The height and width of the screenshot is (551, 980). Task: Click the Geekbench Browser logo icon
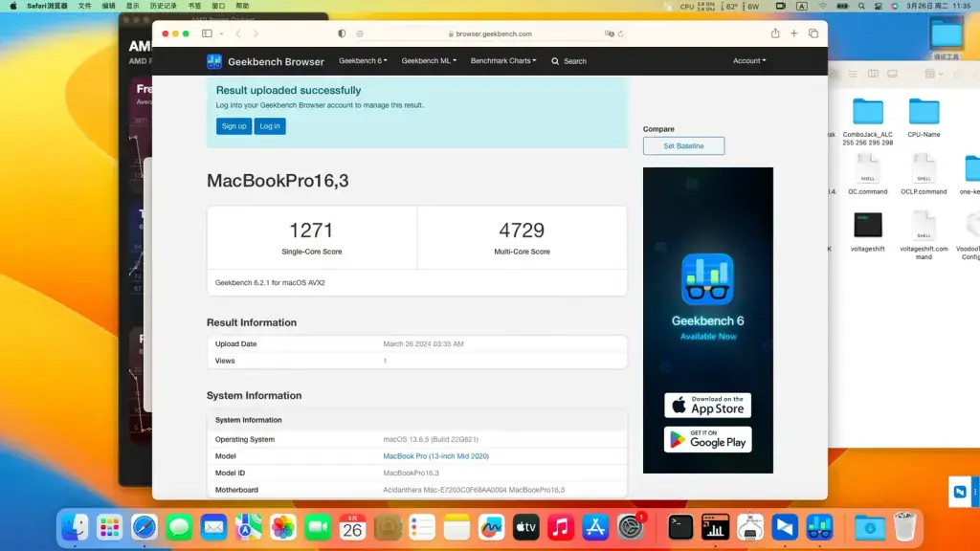click(214, 61)
